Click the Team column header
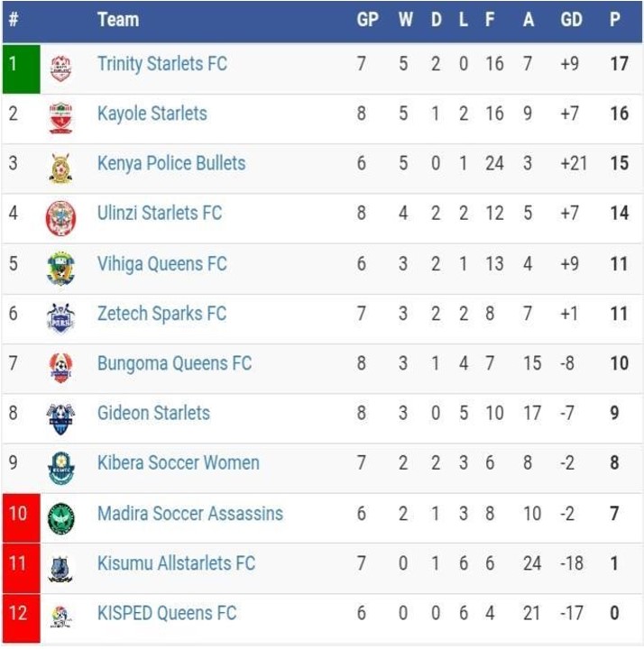 117,19
